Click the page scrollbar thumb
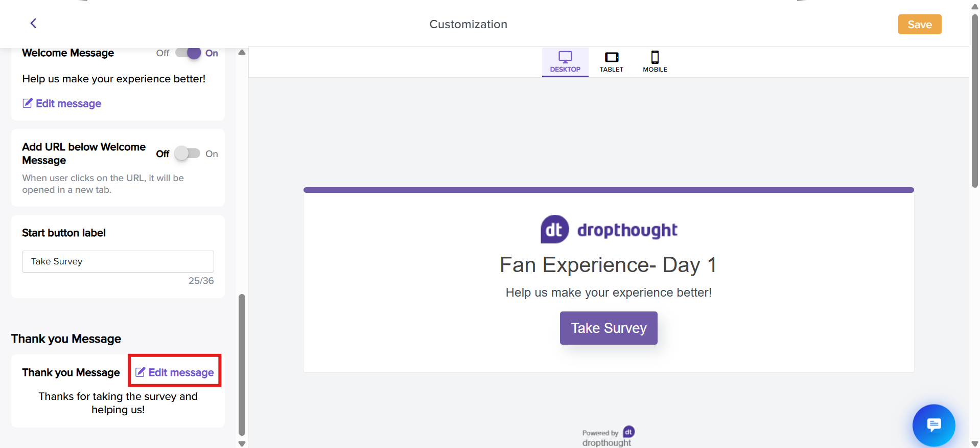980x448 pixels. (x=974, y=101)
